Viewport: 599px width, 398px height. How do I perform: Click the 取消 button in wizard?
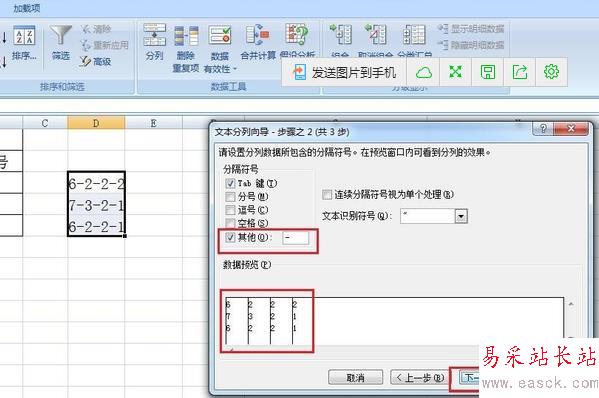click(355, 377)
